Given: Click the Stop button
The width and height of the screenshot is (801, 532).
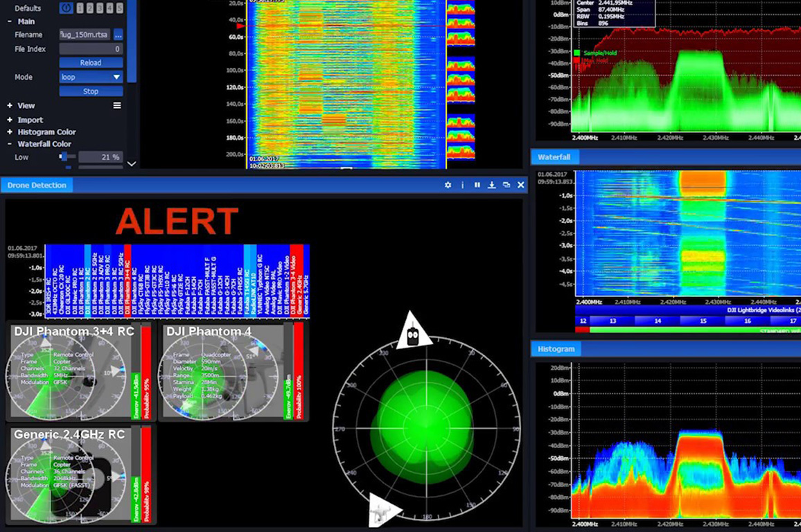Looking at the screenshot, I should [91, 91].
